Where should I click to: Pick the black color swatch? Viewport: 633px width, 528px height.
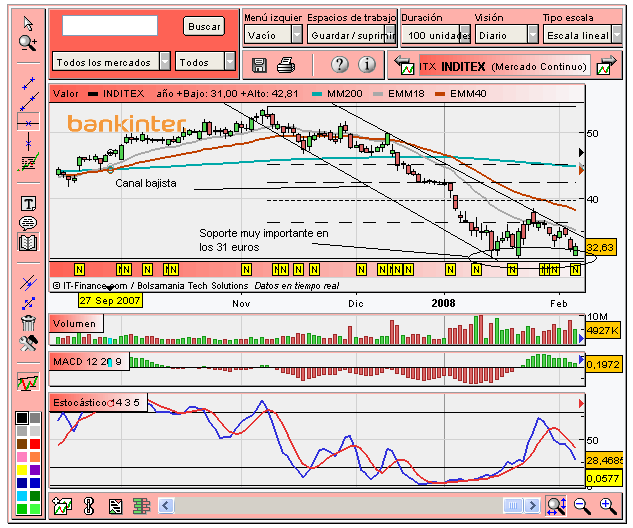click(22, 418)
